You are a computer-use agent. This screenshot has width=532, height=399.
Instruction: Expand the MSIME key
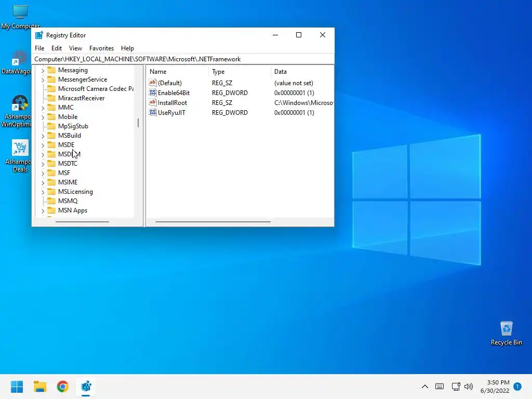click(x=43, y=182)
